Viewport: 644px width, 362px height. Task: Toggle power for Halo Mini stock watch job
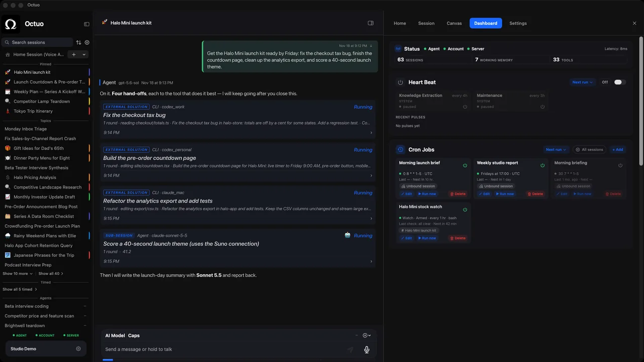465,210
